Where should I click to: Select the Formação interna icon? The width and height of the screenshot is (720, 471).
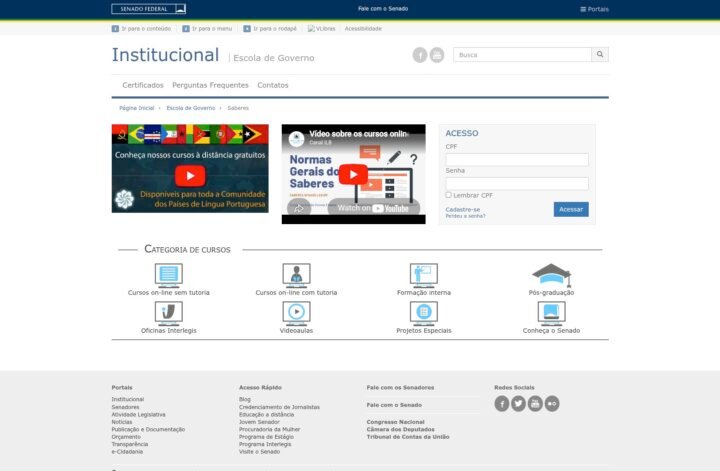tap(423, 275)
